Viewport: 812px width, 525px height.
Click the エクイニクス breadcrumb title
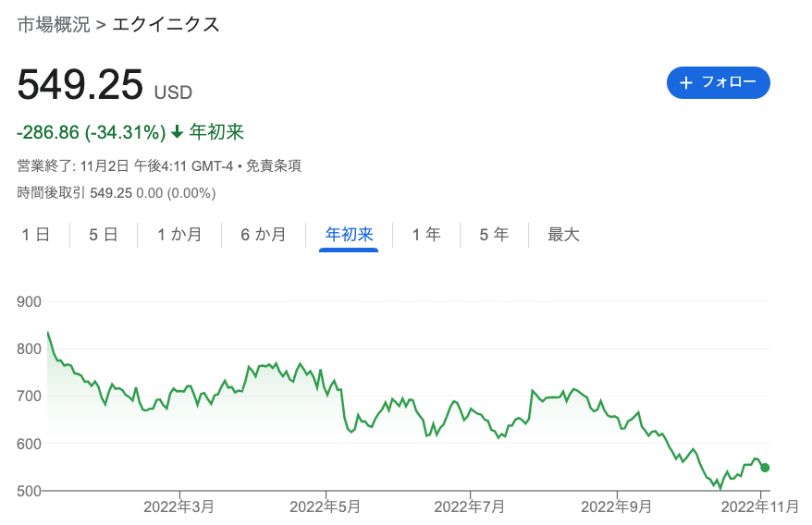(166, 25)
